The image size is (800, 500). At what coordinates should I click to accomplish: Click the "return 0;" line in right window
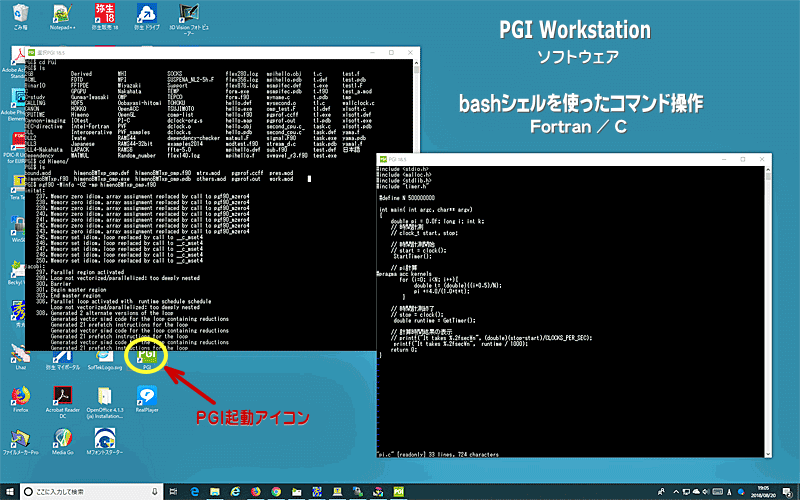click(404, 350)
